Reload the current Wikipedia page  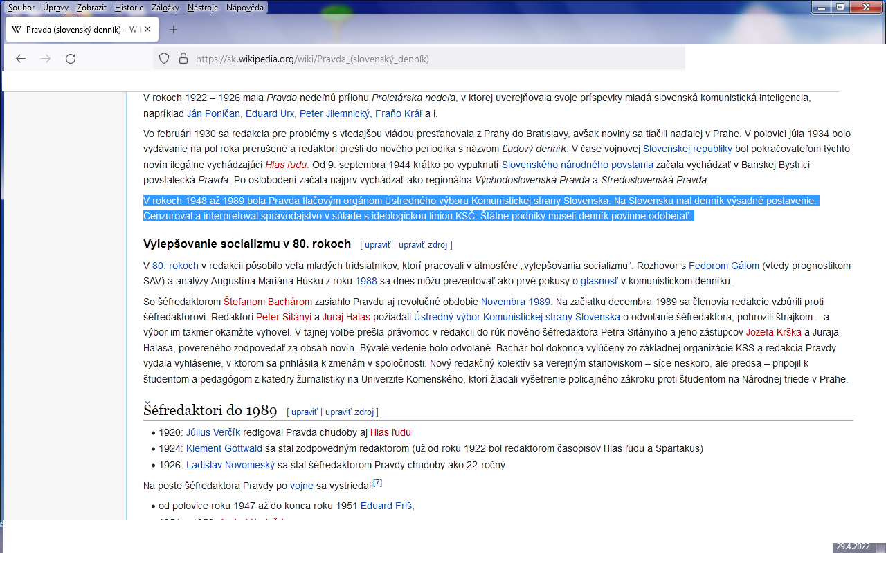click(71, 59)
